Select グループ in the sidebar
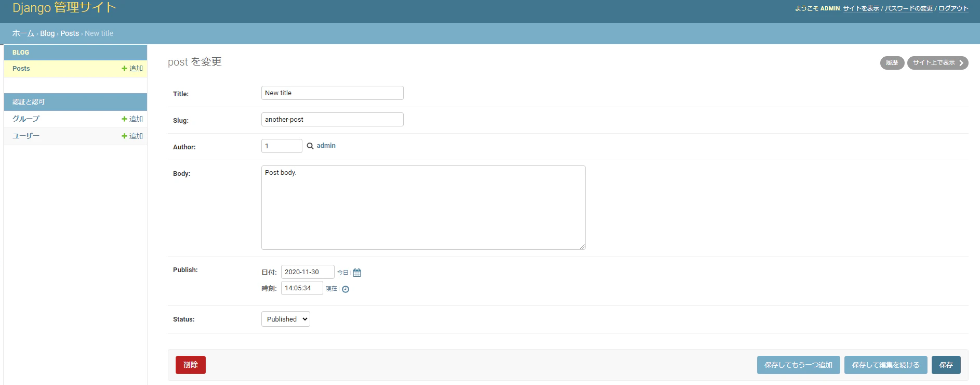This screenshot has height=385, width=980. (x=26, y=119)
